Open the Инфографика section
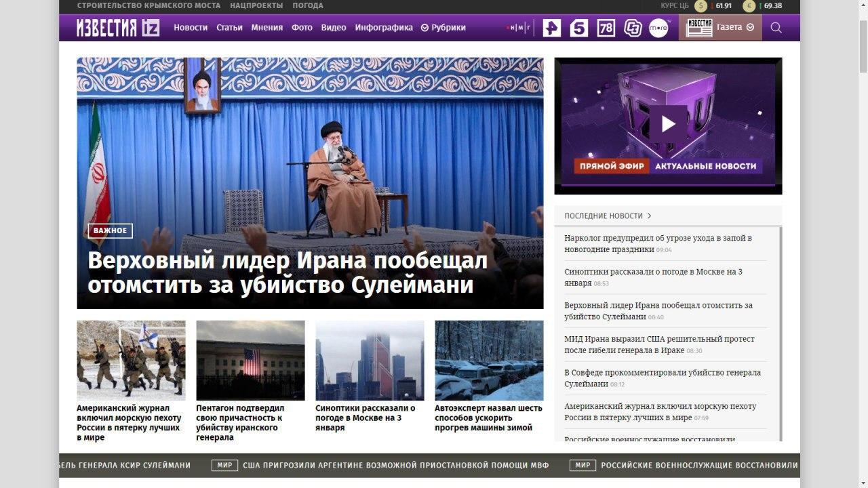 click(384, 28)
